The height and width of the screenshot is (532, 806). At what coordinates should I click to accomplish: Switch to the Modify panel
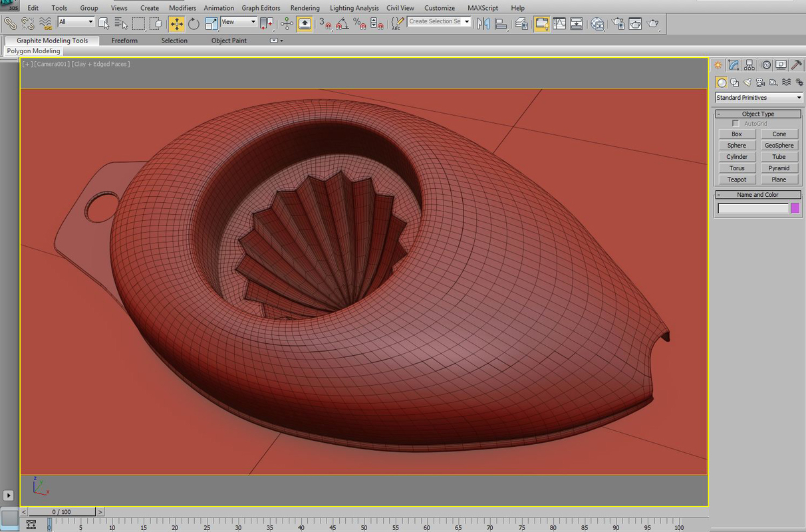[x=734, y=65]
